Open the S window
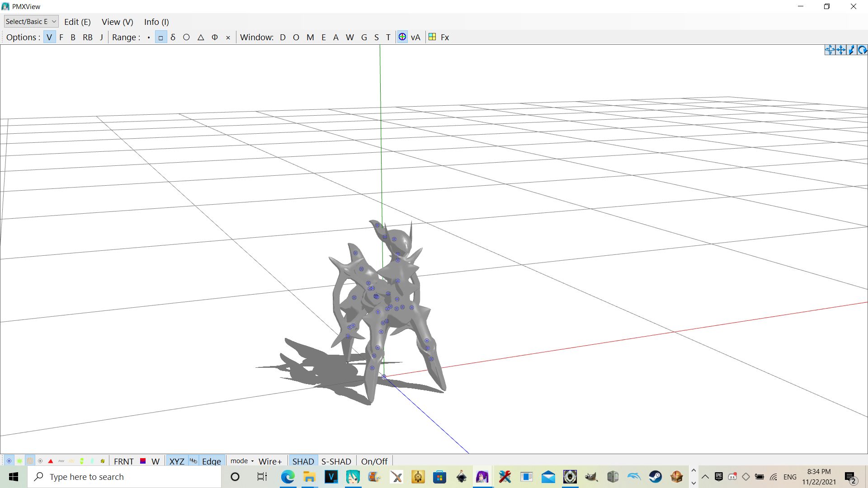This screenshot has height=488, width=868. (377, 38)
